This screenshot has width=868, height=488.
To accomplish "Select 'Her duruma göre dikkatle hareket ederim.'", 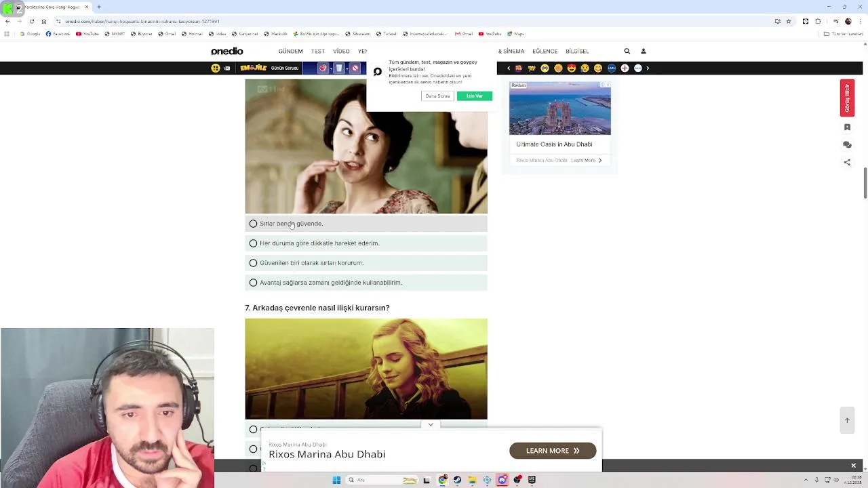I will click(366, 243).
